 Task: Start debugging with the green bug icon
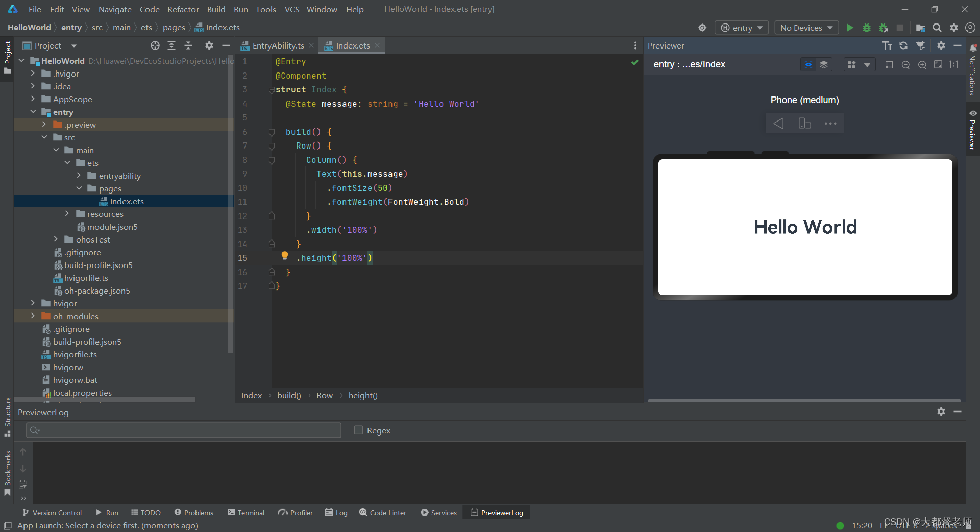[866, 28]
